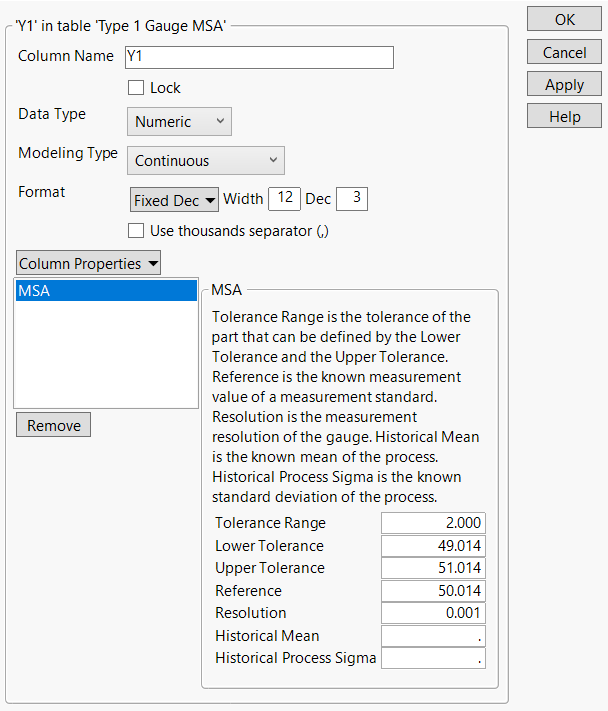The width and height of the screenshot is (608, 711).
Task: Click the Dec decimal places field
Action: pos(352,199)
